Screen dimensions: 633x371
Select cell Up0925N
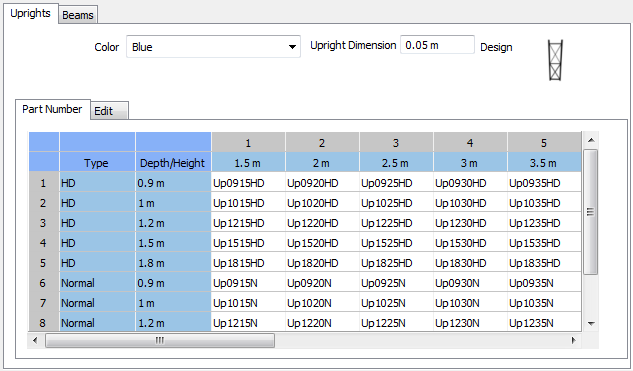pos(396,282)
